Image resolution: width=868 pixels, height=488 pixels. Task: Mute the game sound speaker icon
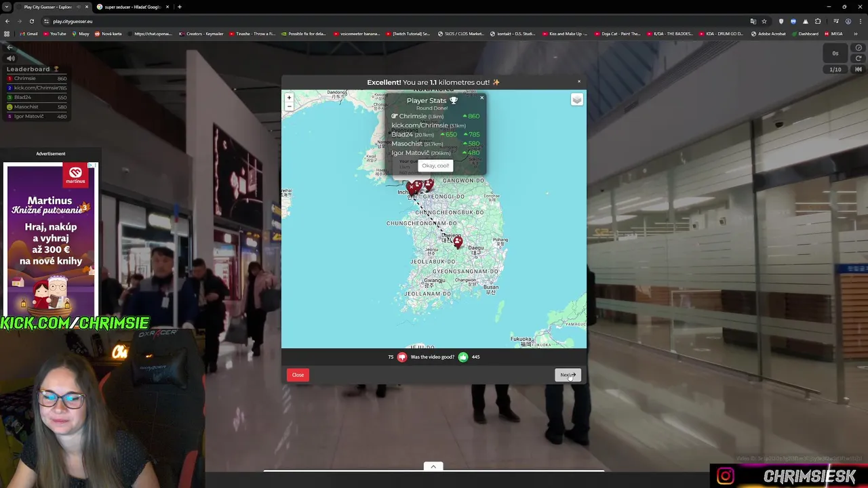pos(10,58)
